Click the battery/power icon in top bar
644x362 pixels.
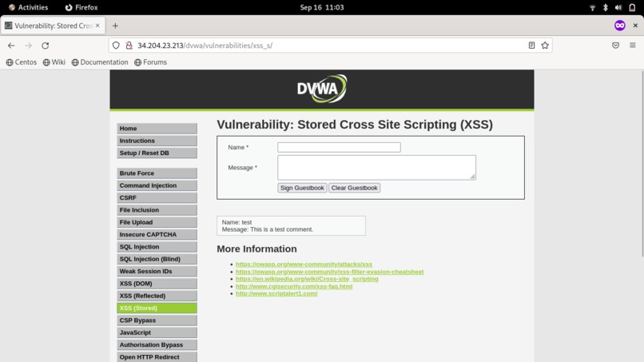pyautogui.click(x=632, y=7)
